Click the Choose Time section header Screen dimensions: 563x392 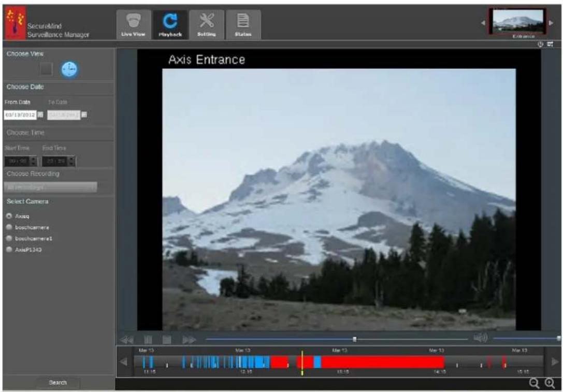25,133
